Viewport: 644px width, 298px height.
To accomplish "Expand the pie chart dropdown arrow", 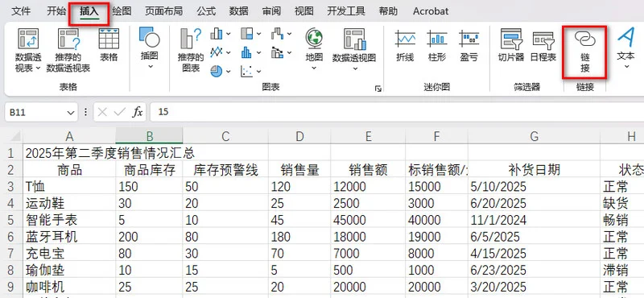I will click(229, 72).
